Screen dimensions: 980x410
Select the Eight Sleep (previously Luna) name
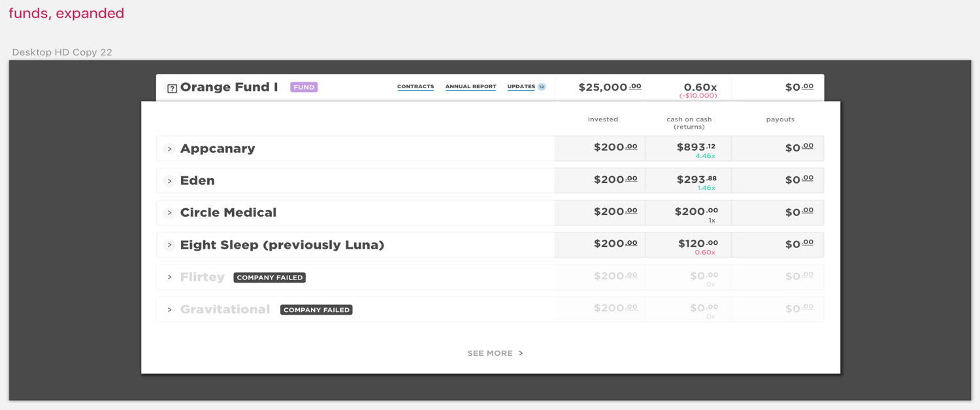coord(282,245)
